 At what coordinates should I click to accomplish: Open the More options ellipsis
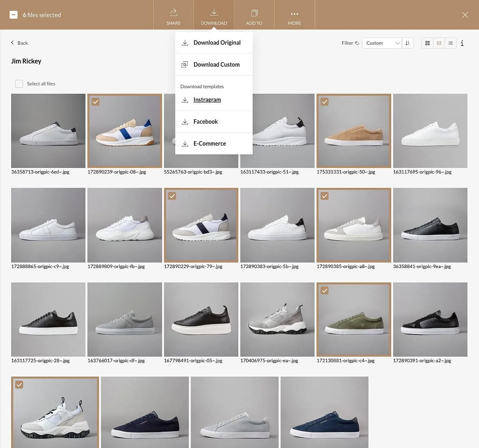[x=295, y=14]
